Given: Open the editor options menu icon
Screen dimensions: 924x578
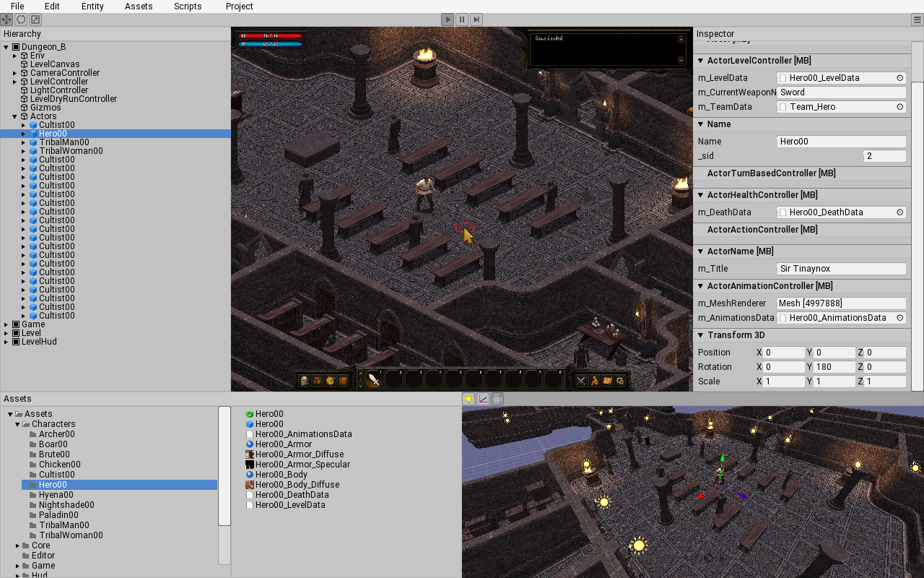Looking at the screenshot, I should point(917,20).
